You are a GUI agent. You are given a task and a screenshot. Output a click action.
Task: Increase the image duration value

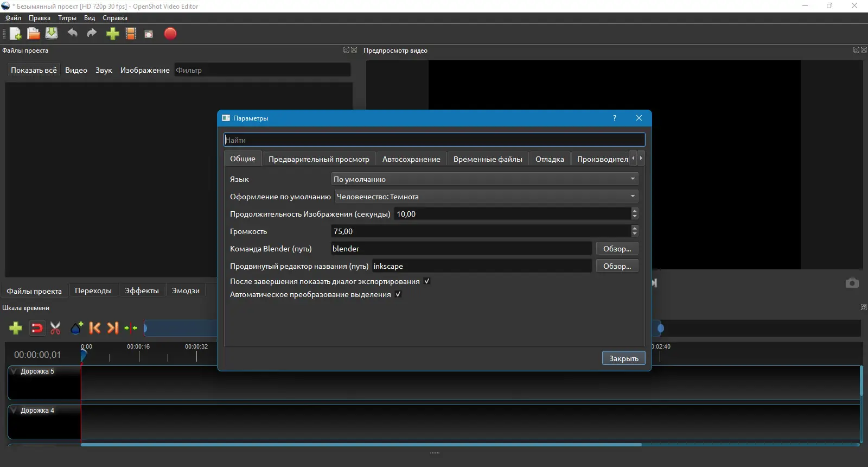635,211
